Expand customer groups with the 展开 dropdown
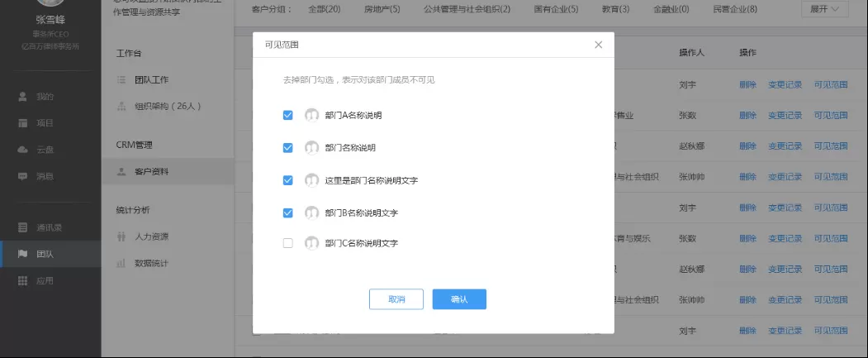This screenshot has width=868, height=358. click(825, 9)
